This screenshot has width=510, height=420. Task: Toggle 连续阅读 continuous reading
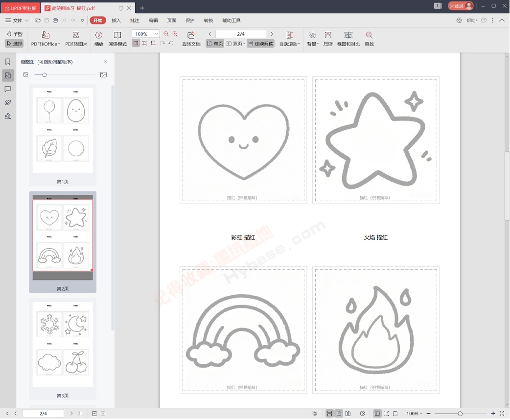click(x=260, y=44)
